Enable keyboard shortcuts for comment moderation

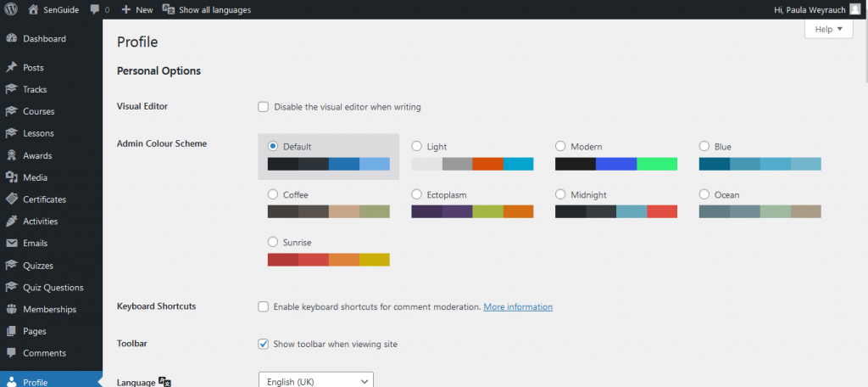point(263,306)
